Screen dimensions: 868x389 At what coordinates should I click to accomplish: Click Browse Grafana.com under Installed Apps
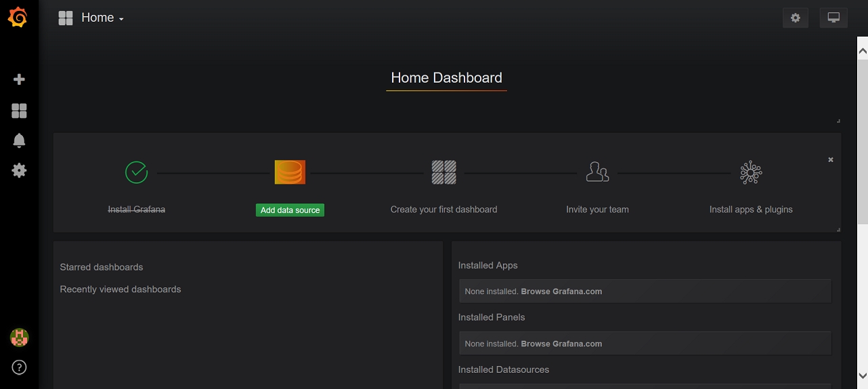pos(561,291)
